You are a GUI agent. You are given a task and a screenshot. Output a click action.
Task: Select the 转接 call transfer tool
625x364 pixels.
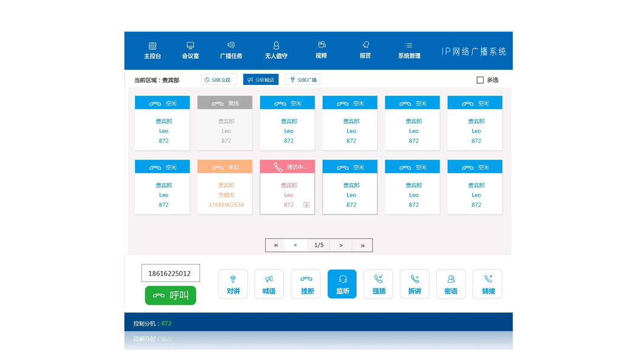[x=487, y=283]
